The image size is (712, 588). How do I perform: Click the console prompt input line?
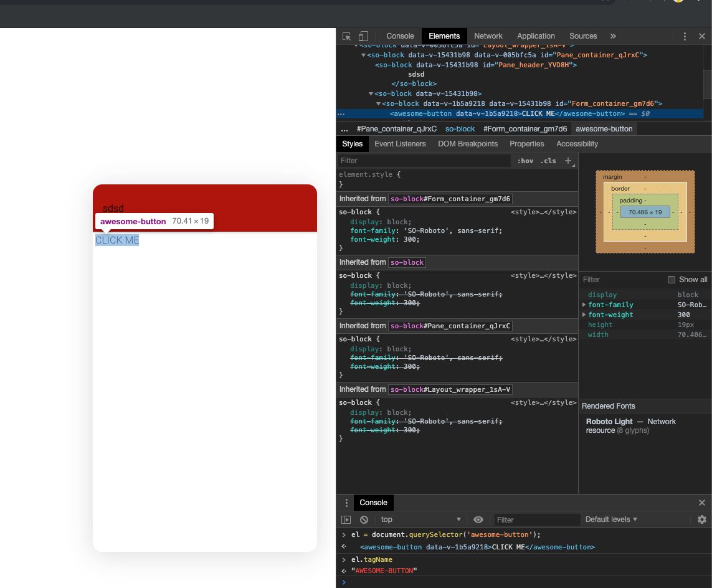coord(524,582)
